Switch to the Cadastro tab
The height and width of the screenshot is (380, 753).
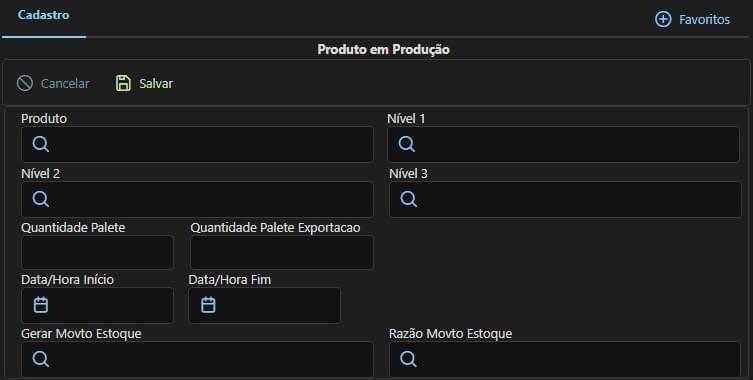click(x=44, y=15)
